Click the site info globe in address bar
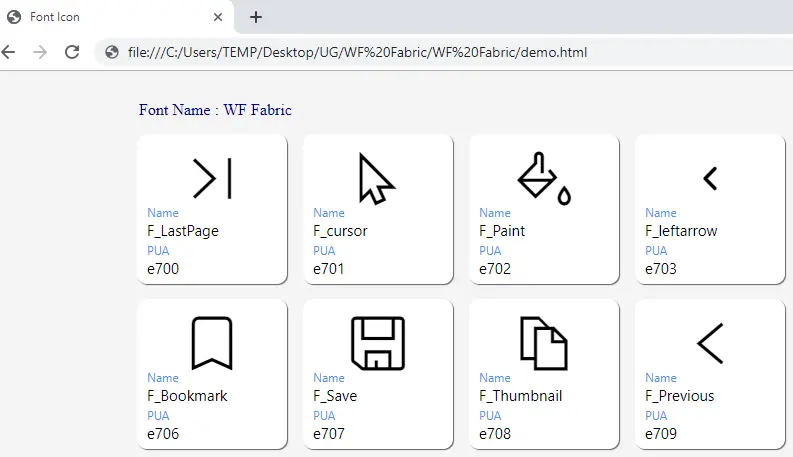The image size is (793, 457). [x=112, y=52]
